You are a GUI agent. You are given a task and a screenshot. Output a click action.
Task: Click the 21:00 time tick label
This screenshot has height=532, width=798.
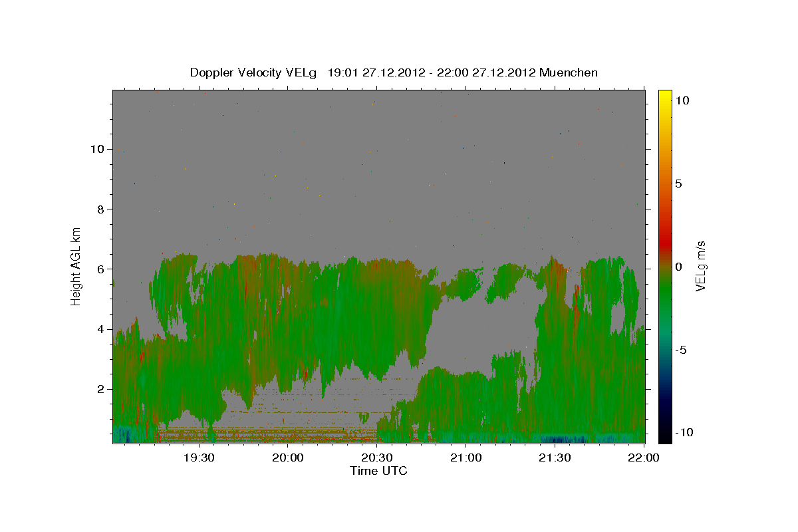tap(465, 458)
